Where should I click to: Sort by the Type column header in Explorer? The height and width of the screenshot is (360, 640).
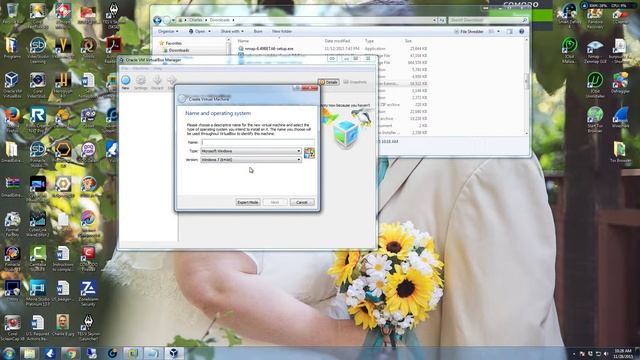coord(369,41)
